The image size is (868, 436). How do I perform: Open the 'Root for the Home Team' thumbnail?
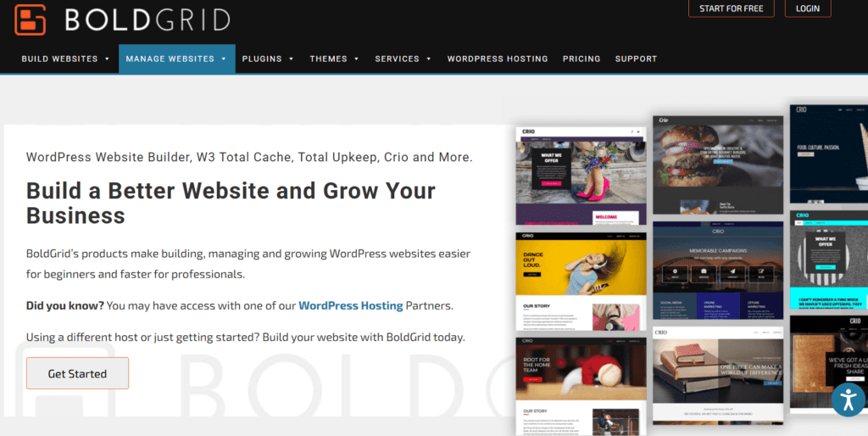[x=581, y=386]
